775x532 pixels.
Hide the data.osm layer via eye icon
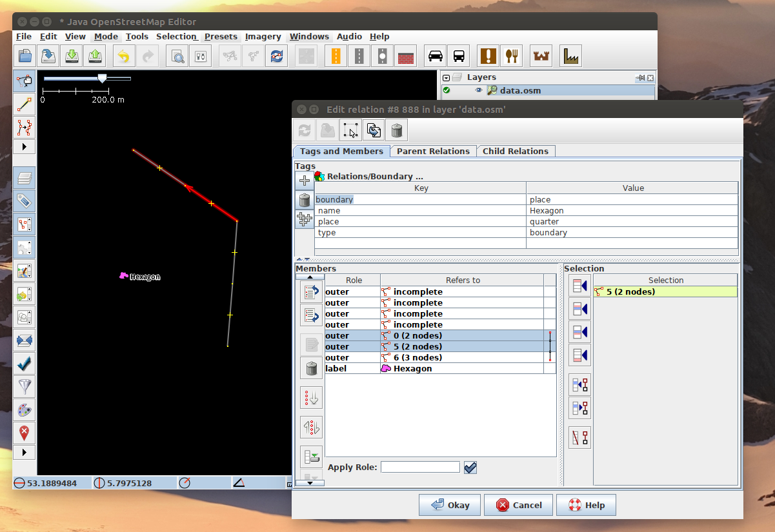(x=479, y=90)
